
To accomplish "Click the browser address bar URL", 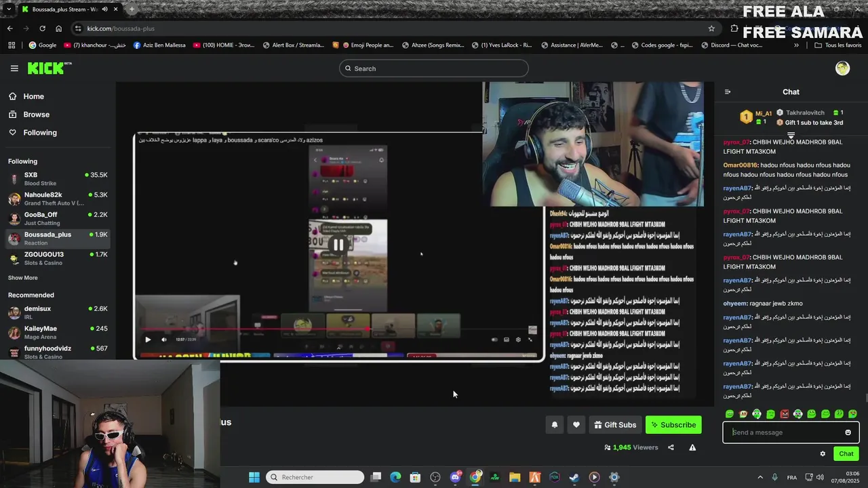I will tap(121, 28).
